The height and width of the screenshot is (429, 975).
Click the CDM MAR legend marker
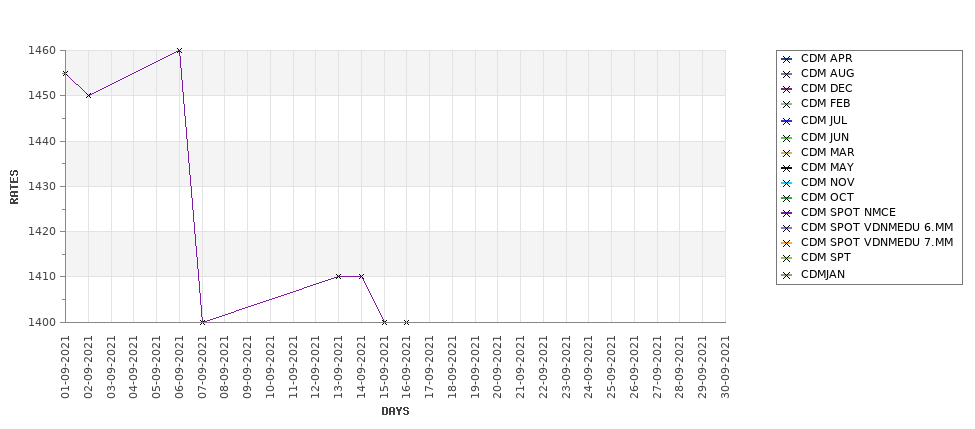[x=787, y=153]
